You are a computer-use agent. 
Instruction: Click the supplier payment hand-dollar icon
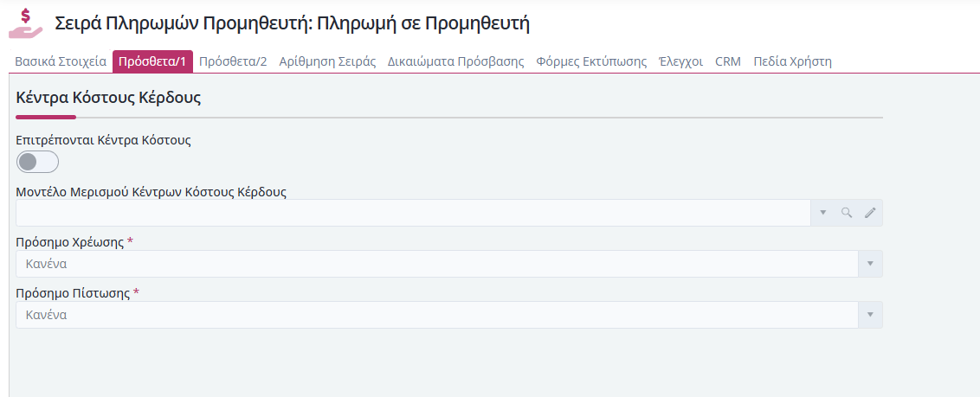pos(26,23)
